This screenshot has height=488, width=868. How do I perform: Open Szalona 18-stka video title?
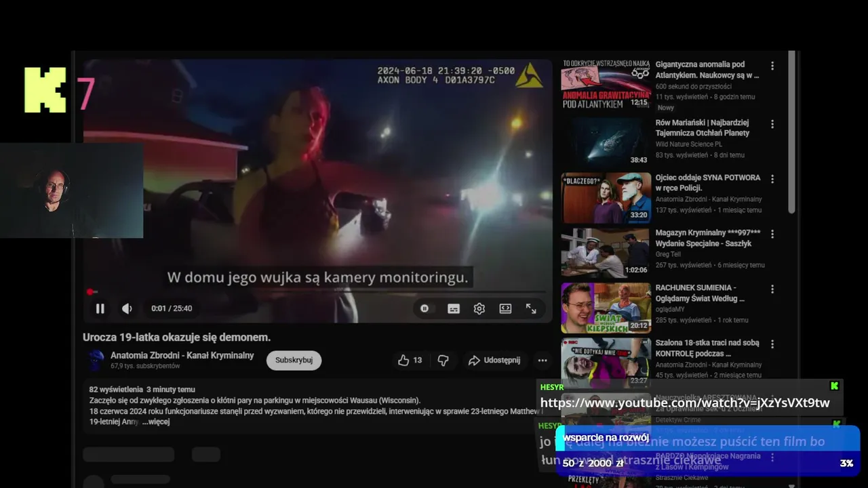click(707, 348)
